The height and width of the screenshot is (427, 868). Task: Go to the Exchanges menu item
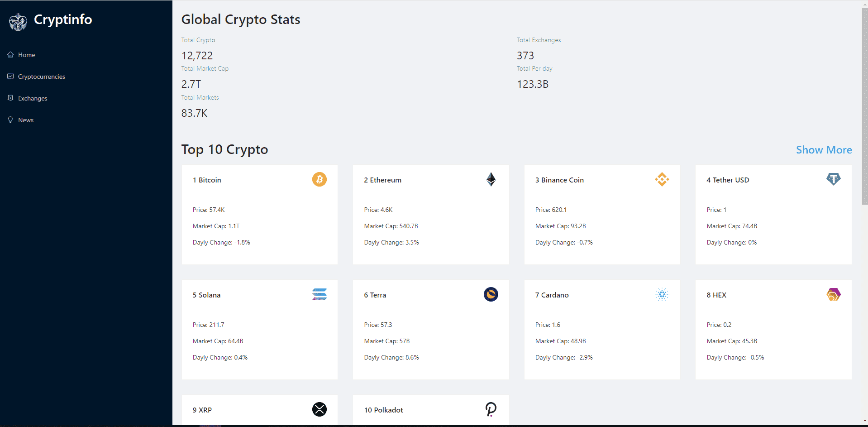(x=33, y=98)
